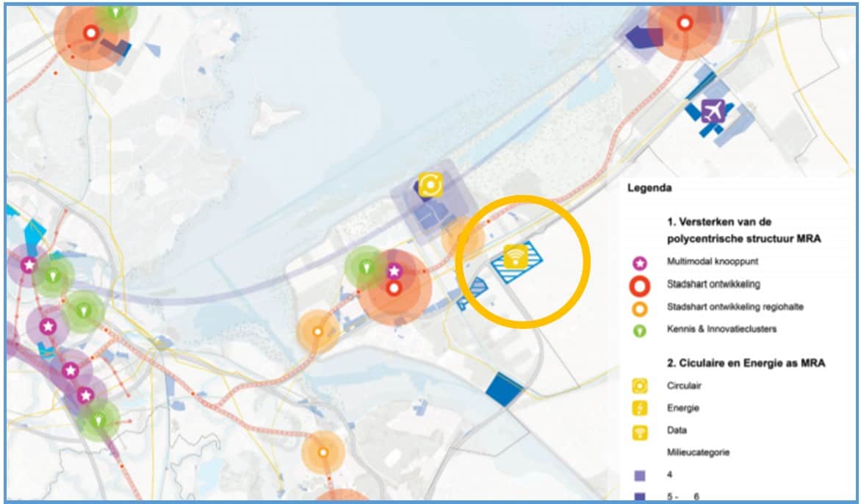The image size is (861, 504).
Task: Click the 'Legenda' heading
Action: coord(649,187)
